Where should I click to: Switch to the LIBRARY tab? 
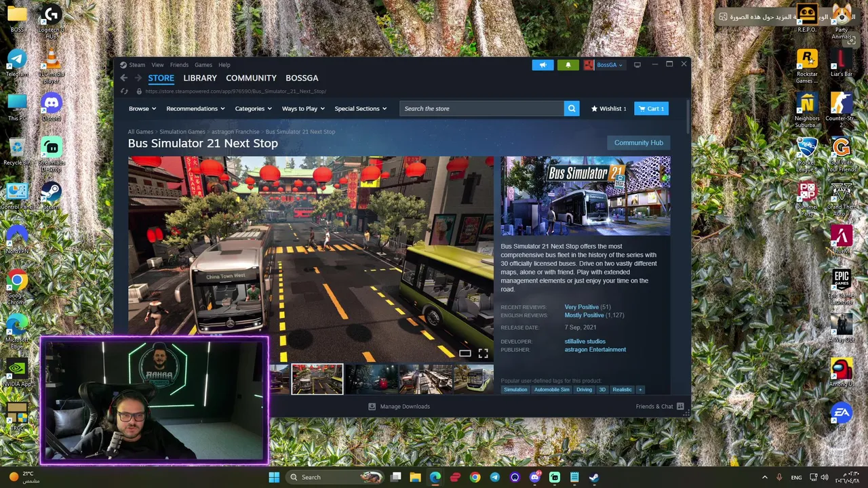click(200, 78)
